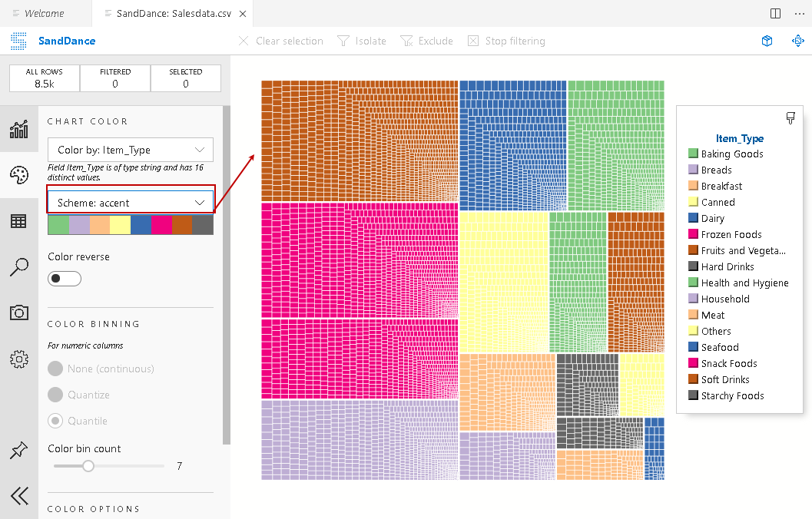Toggle the Color reverse switch
812x519 pixels.
click(65, 278)
